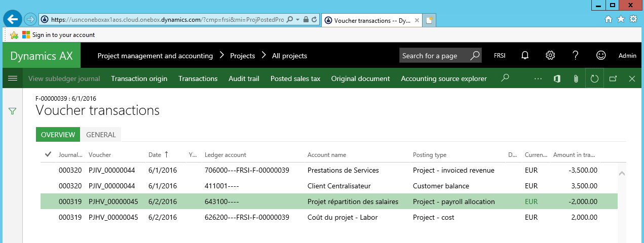Click the attachments paperclip icon
Screen dimensions: 644x243
pos(576,78)
